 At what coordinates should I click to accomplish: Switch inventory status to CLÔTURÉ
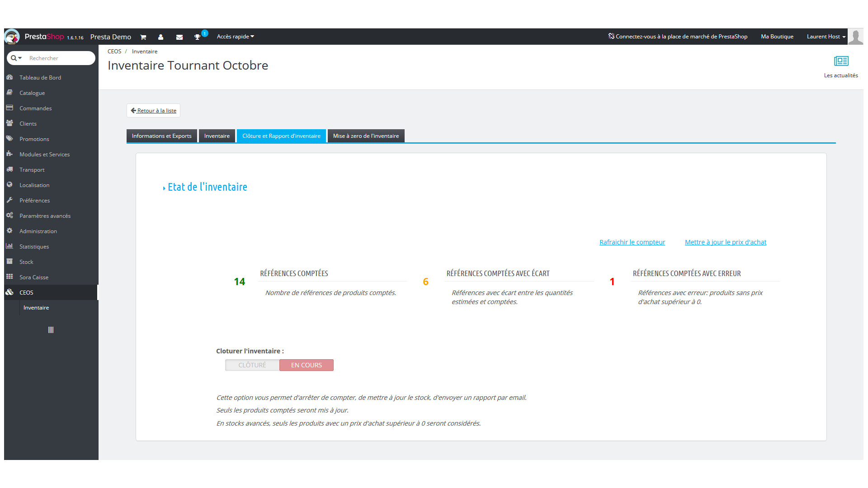[x=252, y=365]
